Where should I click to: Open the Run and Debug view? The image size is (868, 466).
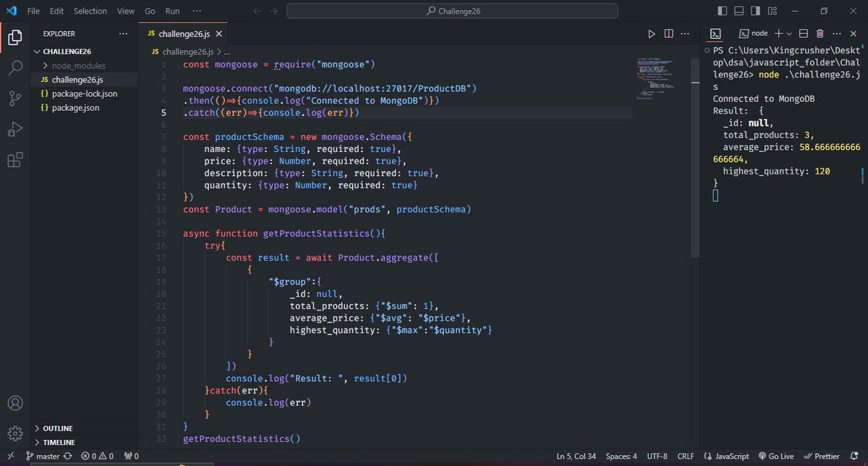pyautogui.click(x=14, y=130)
